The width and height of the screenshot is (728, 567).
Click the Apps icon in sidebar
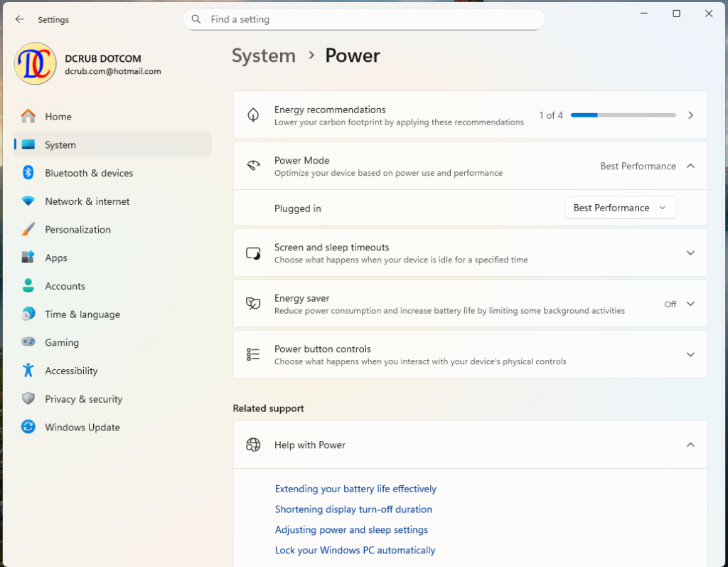click(28, 257)
